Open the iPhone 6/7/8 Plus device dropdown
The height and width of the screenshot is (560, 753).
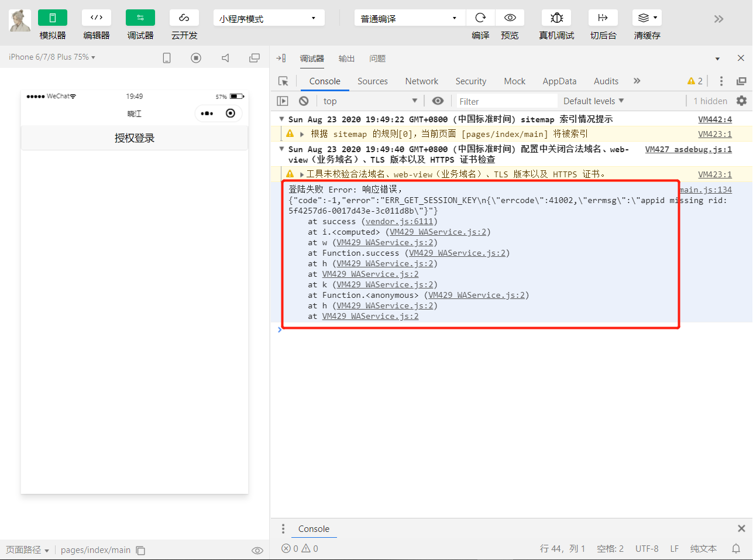point(52,57)
